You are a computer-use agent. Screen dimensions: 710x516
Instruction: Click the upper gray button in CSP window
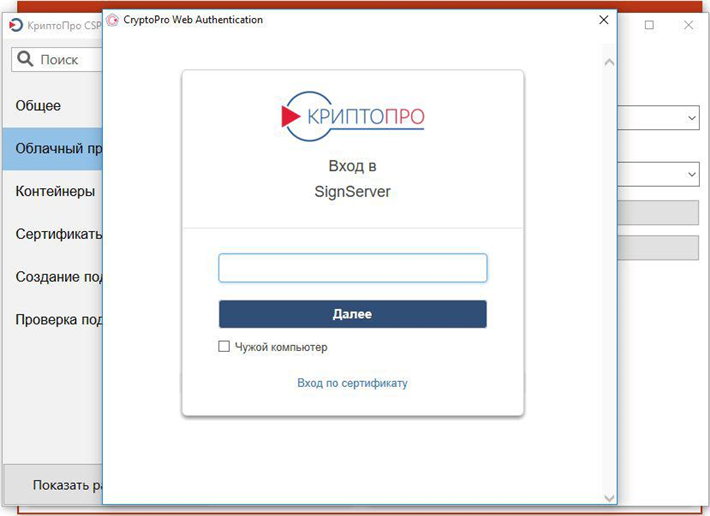[658, 213]
